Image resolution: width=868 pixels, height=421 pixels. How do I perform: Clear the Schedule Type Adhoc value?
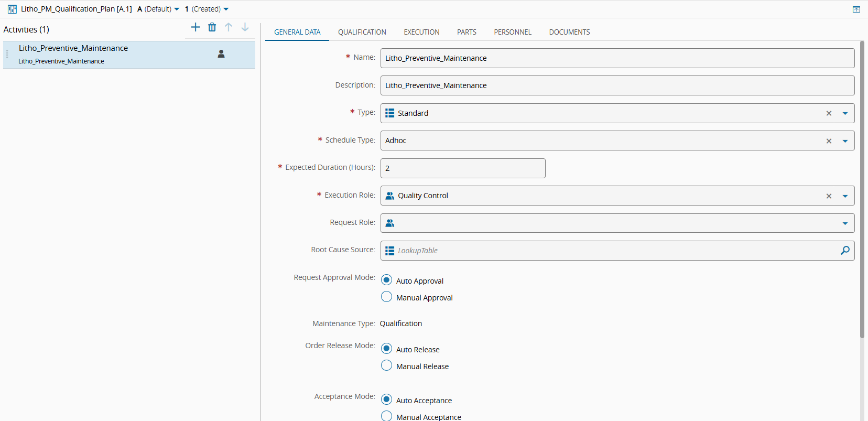829,141
